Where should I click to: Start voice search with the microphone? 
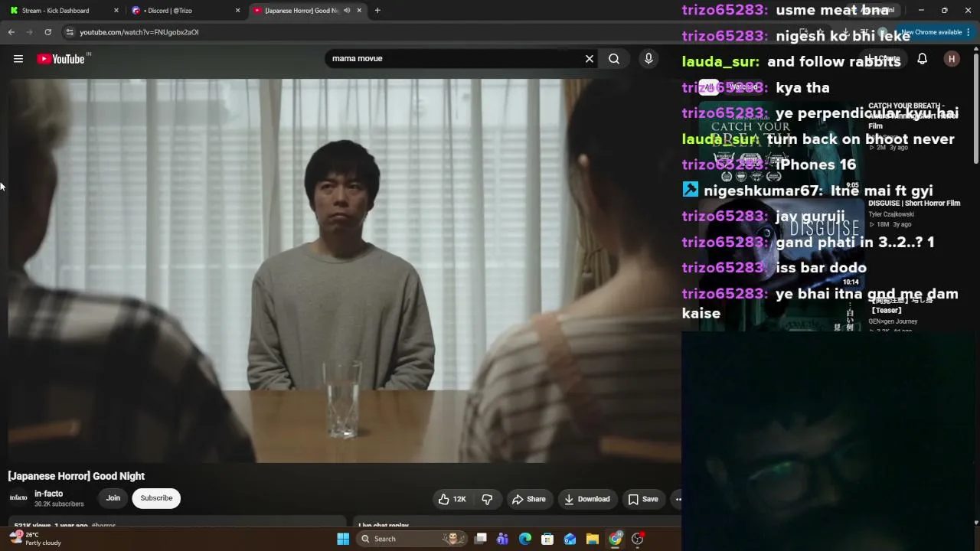[648, 59]
